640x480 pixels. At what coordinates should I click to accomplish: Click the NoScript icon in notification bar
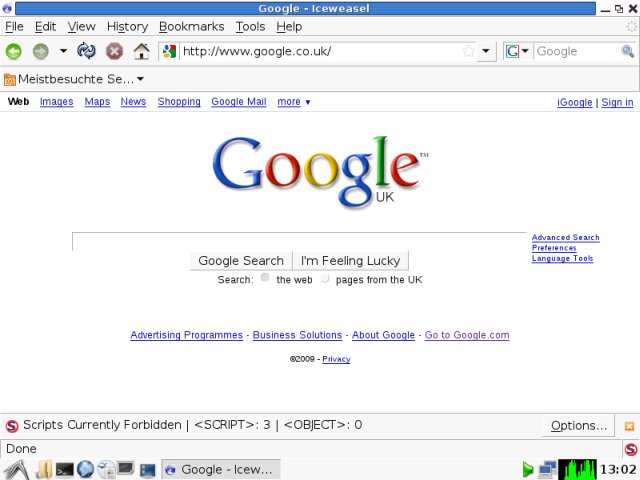pos(12,426)
